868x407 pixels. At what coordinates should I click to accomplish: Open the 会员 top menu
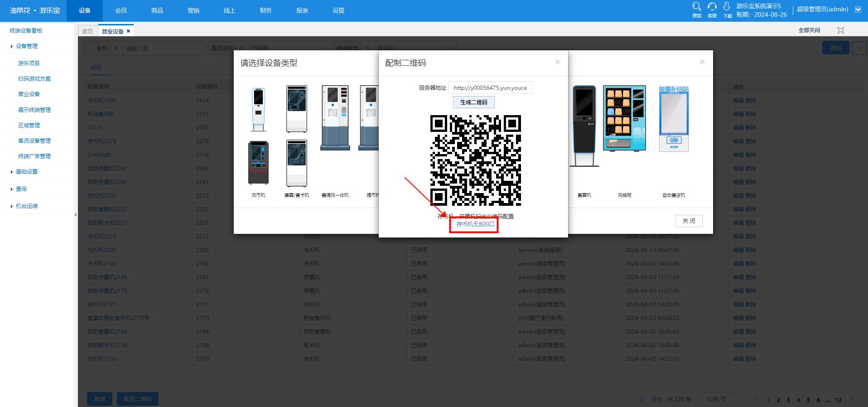121,10
